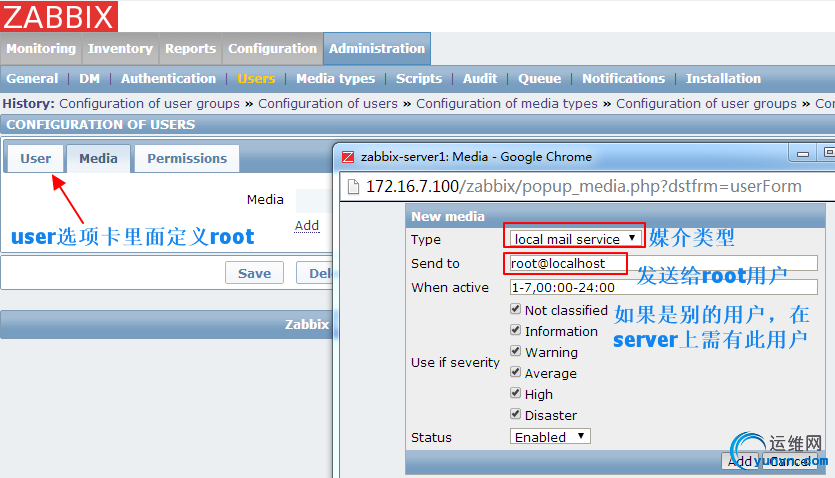Image resolution: width=835 pixels, height=478 pixels.
Task: Minimize the Media popup window
Action: coord(803,154)
